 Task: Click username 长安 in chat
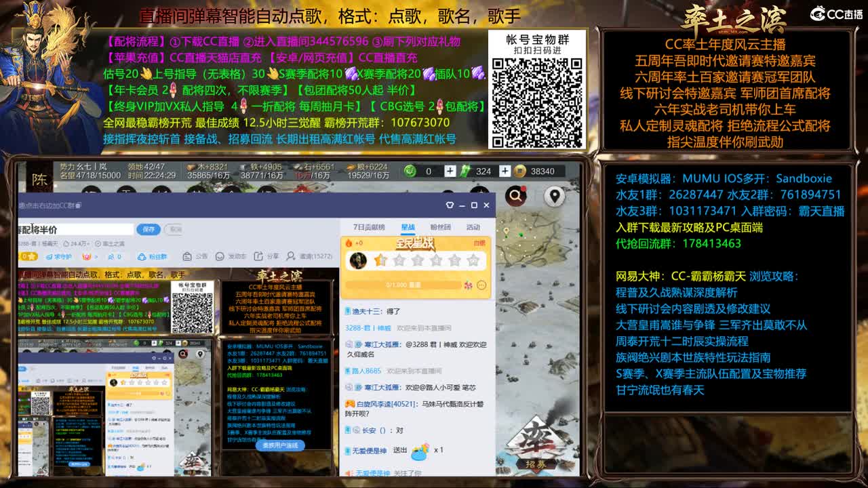368,430
